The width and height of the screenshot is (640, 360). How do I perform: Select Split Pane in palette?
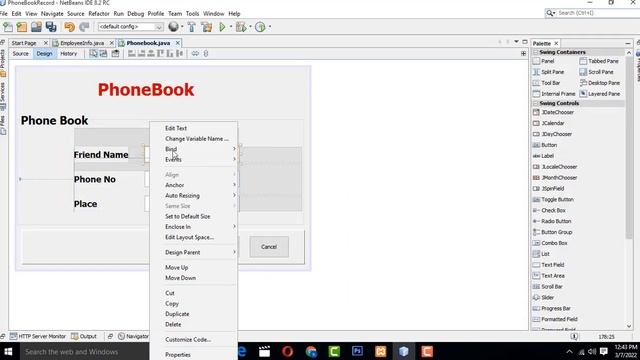pos(549,72)
